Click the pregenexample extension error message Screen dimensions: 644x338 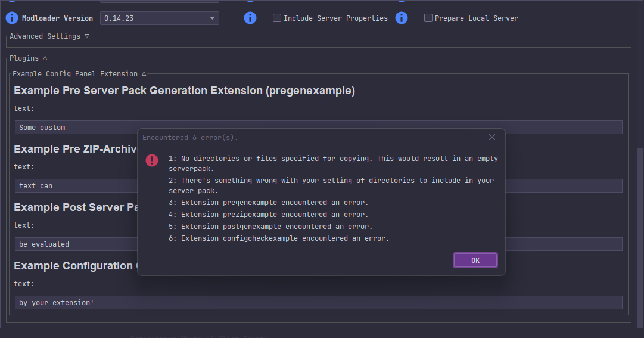(x=268, y=203)
